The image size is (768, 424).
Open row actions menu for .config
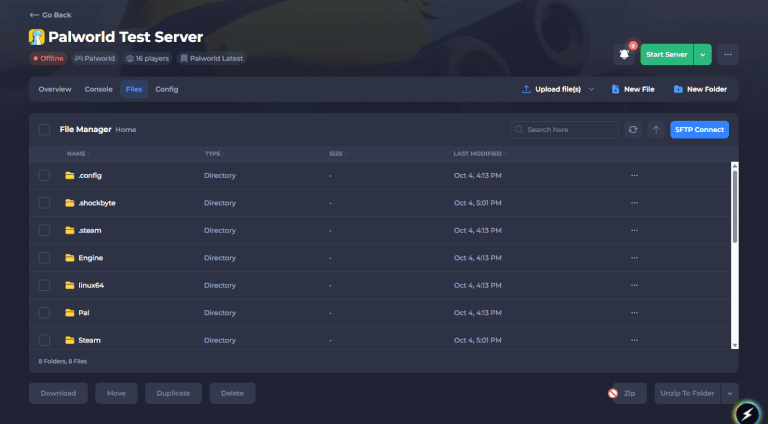[634, 175]
